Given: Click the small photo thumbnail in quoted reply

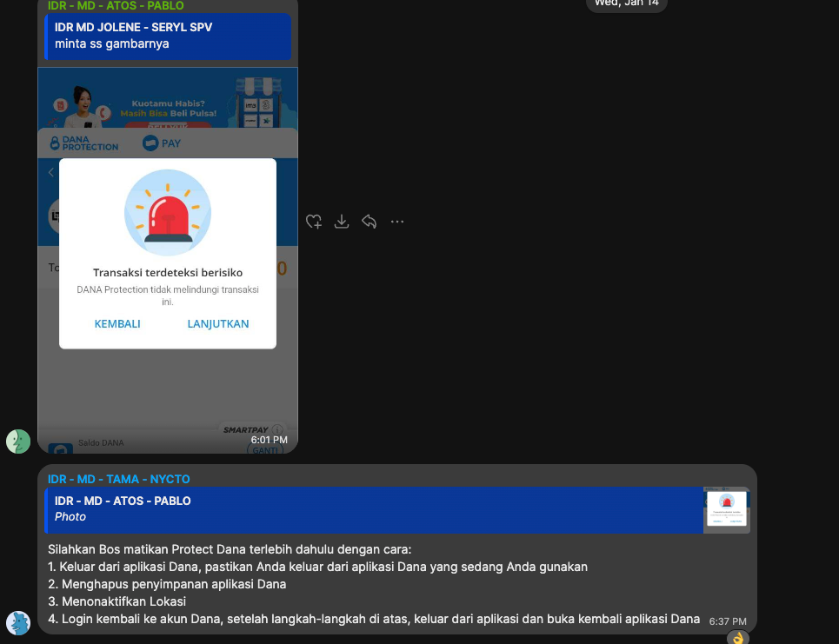Looking at the screenshot, I should click(x=727, y=508).
